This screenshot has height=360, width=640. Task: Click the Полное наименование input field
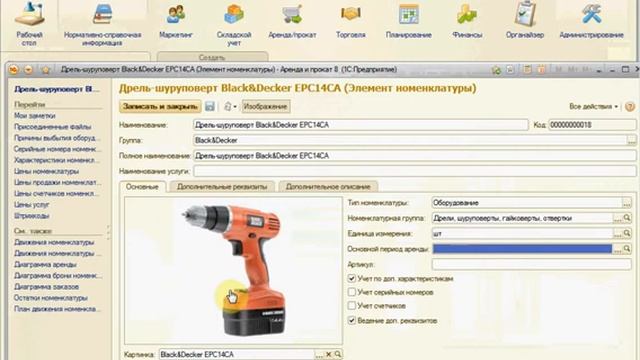(x=415, y=156)
